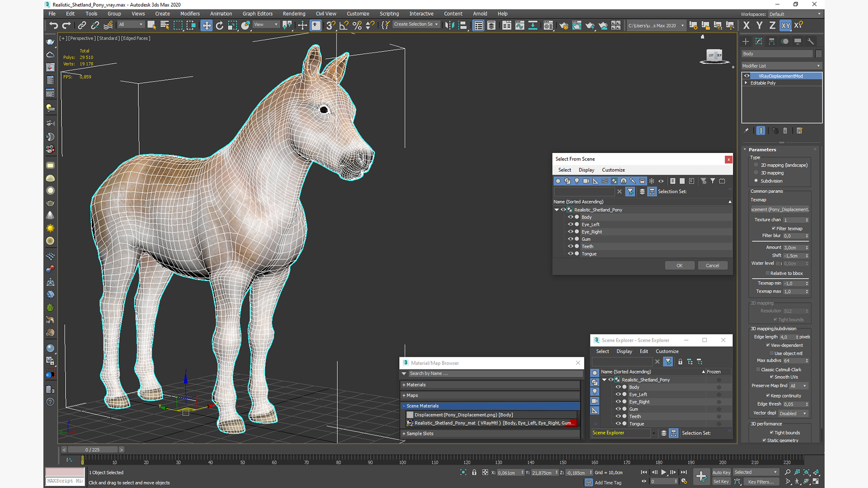Open the Hierarchy command panel tab
Image resolution: width=868 pixels, height=488 pixels.
click(x=772, y=41)
